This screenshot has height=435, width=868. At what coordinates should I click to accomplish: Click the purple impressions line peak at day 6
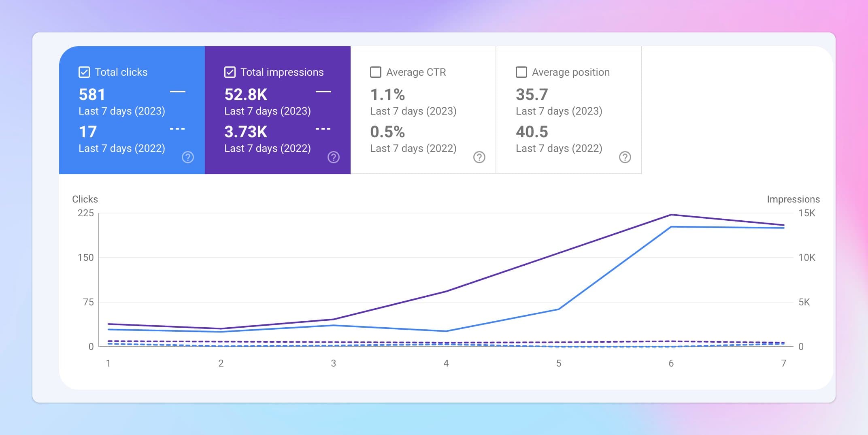pyautogui.click(x=670, y=215)
